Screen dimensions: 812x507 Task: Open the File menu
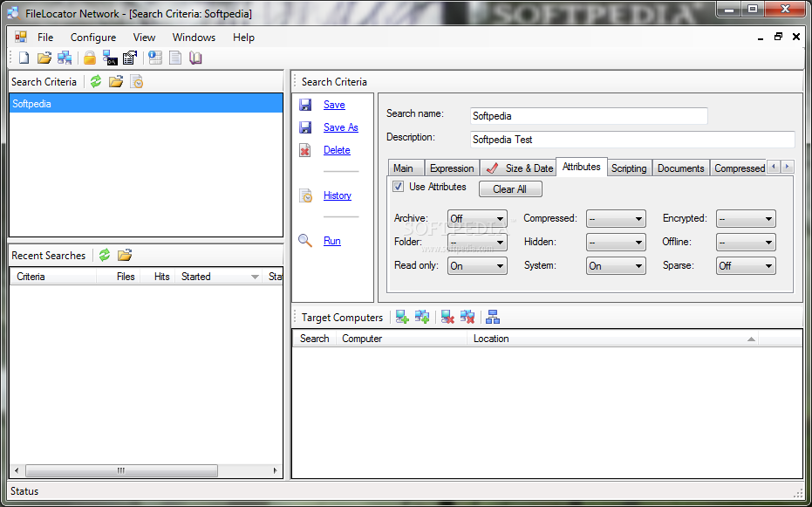(x=45, y=38)
